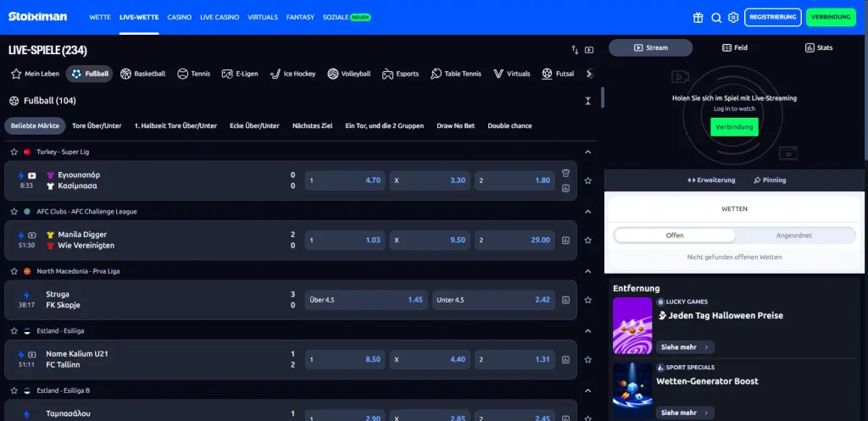Collapse the Estland - Esiliiga section
The height and width of the screenshot is (421, 868).
[588, 331]
